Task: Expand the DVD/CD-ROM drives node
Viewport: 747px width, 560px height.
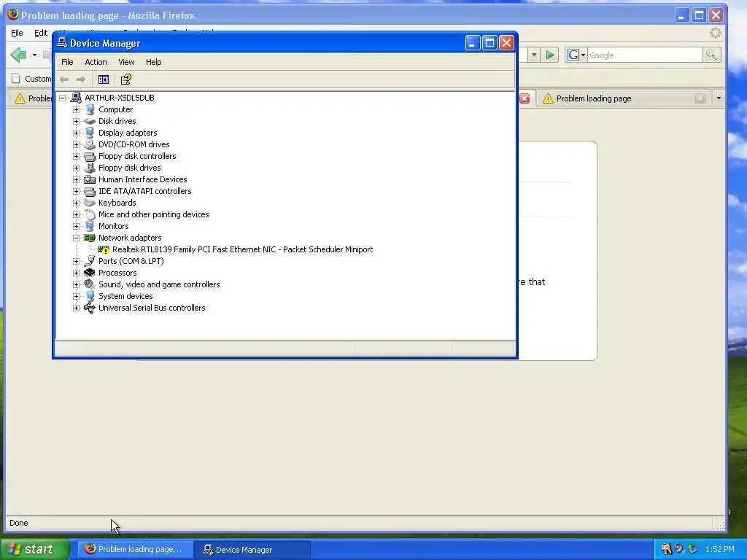Action: [76, 145]
